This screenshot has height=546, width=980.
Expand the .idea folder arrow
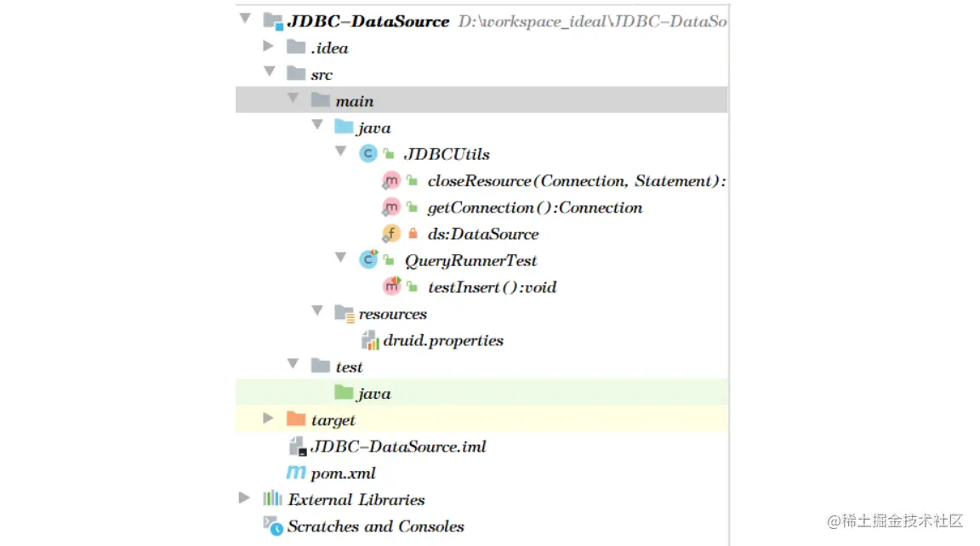[268, 46]
